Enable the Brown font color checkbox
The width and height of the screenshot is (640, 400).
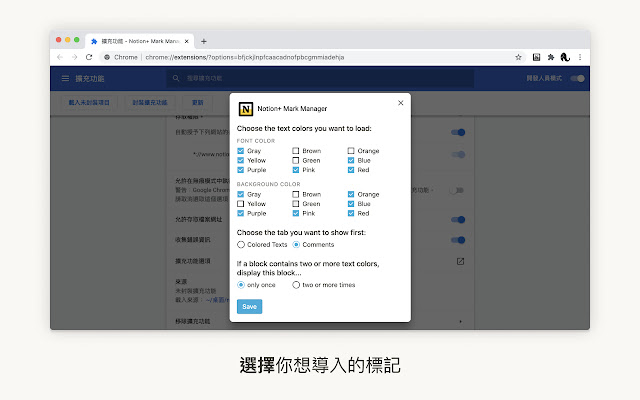[296, 151]
